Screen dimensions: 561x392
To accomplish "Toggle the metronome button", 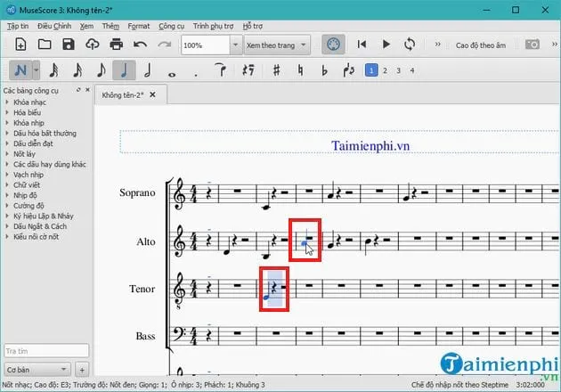I will pyautogui.click(x=332, y=44).
